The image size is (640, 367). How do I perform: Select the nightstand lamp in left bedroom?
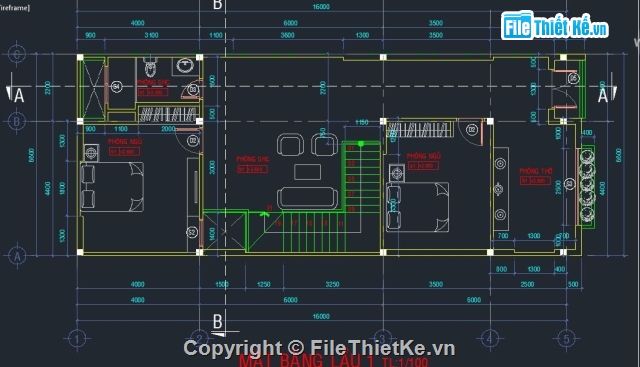(x=91, y=153)
